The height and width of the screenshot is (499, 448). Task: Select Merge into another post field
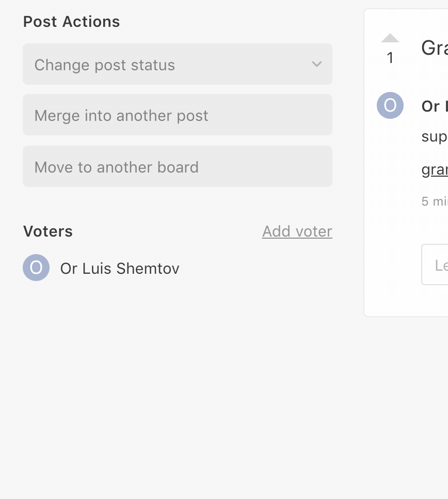click(178, 115)
